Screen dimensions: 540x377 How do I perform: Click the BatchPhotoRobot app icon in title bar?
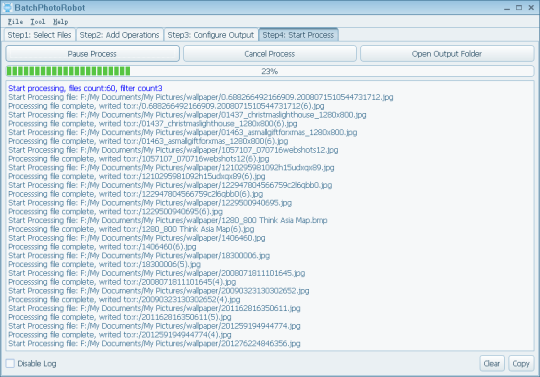pyautogui.click(x=7, y=7)
